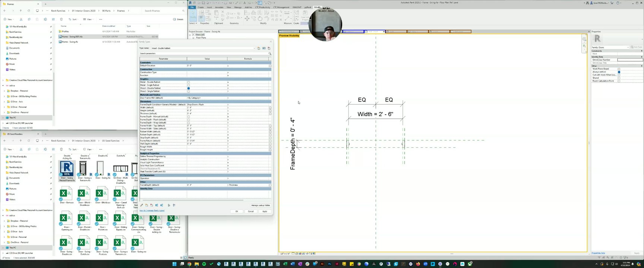Open the New Type icon beside Type name
The width and height of the screenshot is (644, 268).
tap(259, 48)
